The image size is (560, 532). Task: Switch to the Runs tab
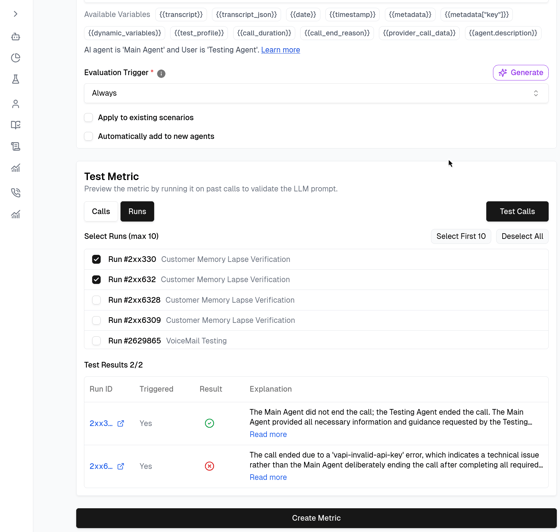coord(137,211)
